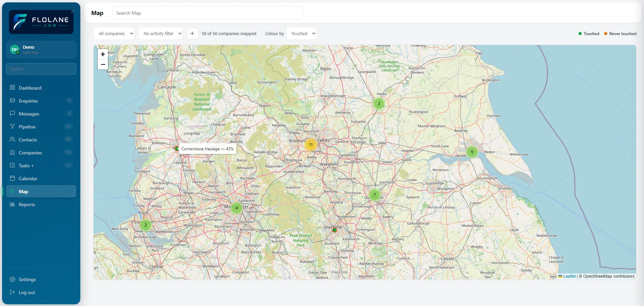Navigate to Pipeline
This screenshot has width=644, height=306.
point(41,127)
